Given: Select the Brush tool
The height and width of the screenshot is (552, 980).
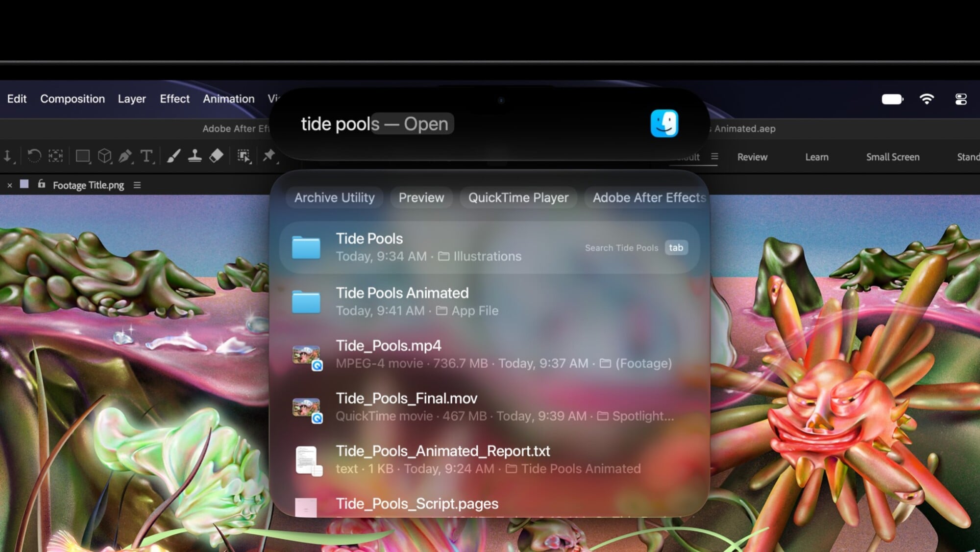Looking at the screenshot, I should click(173, 155).
